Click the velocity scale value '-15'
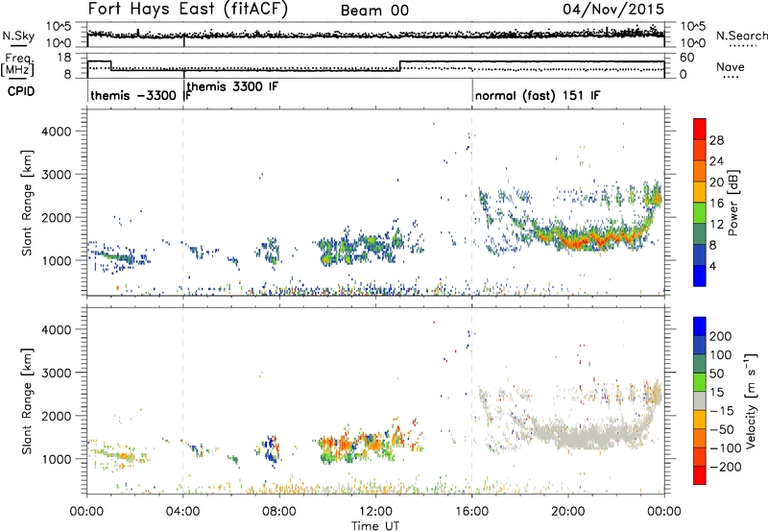Image resolution: width=768 pixels, height=532 pixels. [x=722, y=410]
